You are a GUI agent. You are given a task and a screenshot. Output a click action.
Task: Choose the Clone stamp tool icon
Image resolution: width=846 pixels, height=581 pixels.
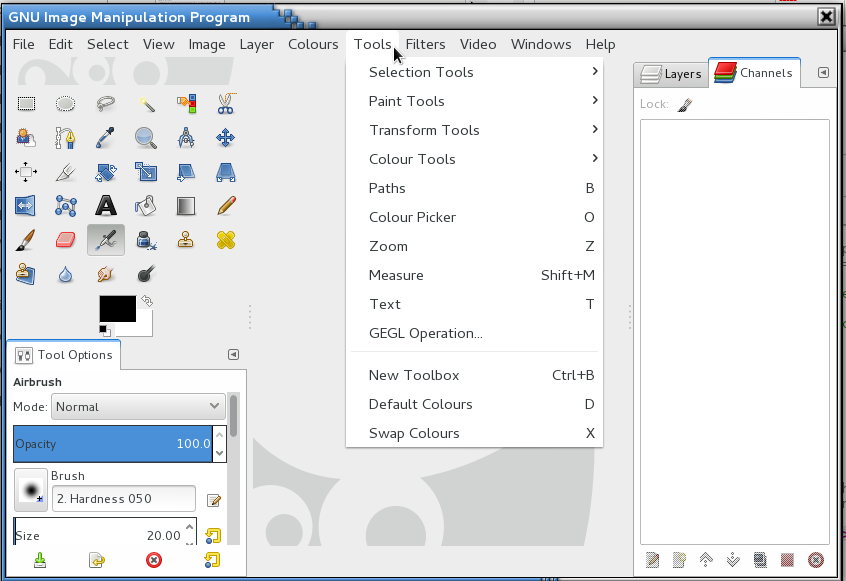click(186, 240)
